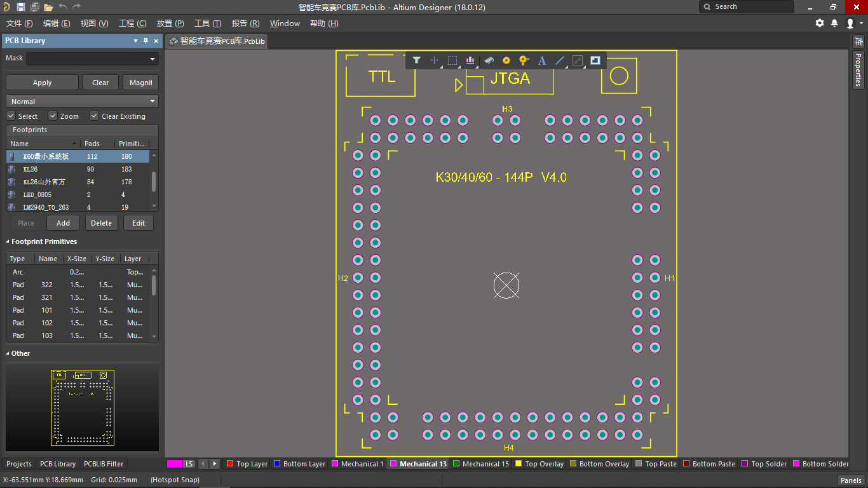Close the PCB Library panel
This screenshot has width=868, height=488.
click(x=156, y=41)
